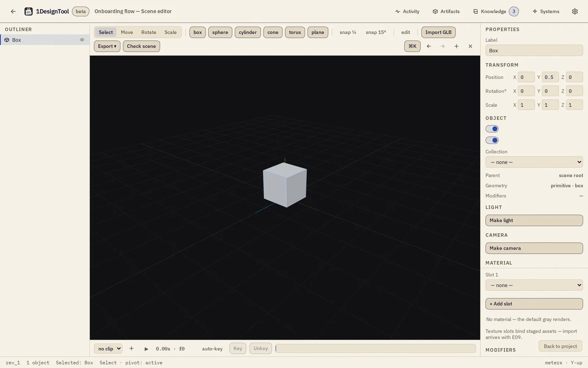588x368 pixels.
Task: Toggle the first Object switch
Action: [x=492, y=129]
